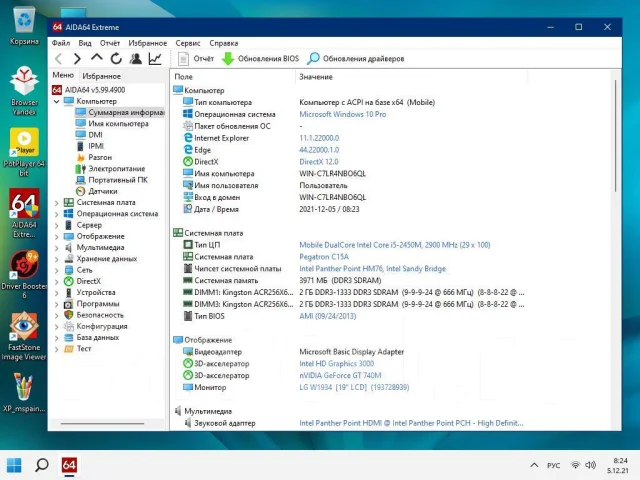This screenshot has height=480, width=640.
Task: Click the Отчёт report toolbar button
Action: pos(196,59)
